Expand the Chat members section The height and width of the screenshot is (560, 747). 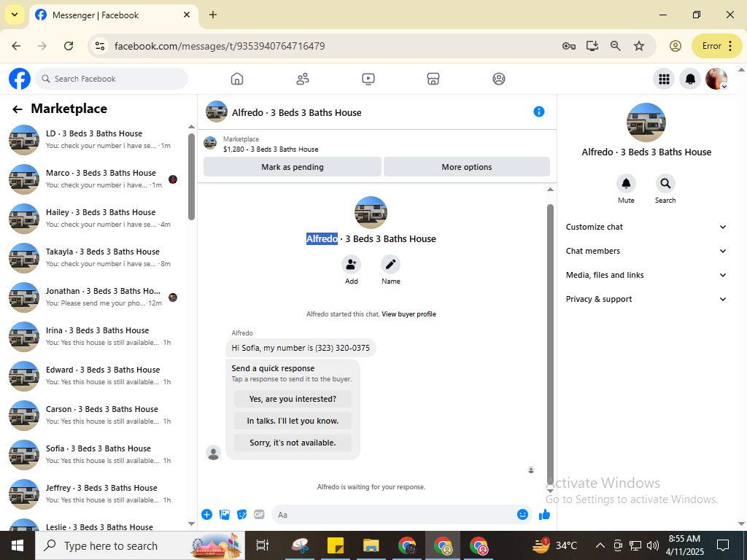pos(646,251)
